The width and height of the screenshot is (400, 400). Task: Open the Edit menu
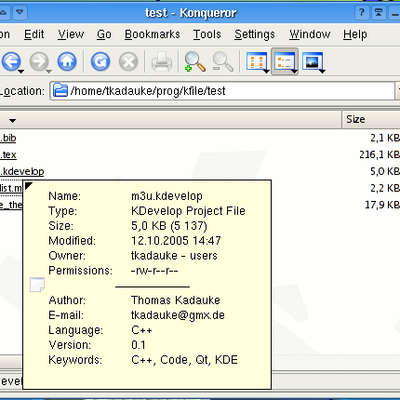(x=34, y=34)
